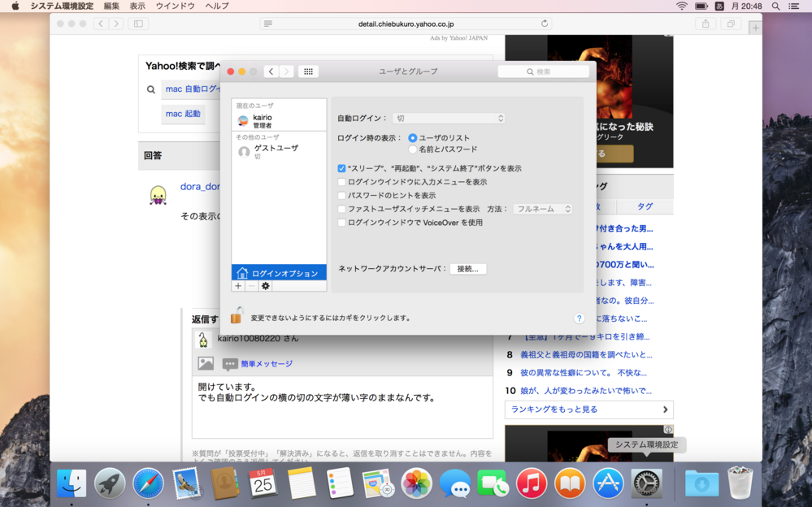Click the padlock to lock the settings
This screenshot has height=507, width=812.
click(236, 317)
